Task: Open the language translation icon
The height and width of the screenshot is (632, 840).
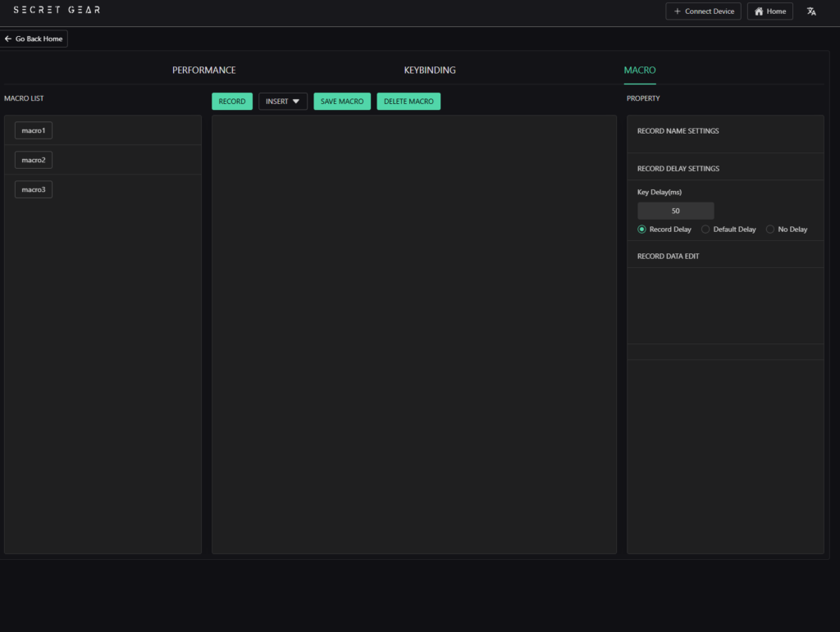Action: (811, 11)
